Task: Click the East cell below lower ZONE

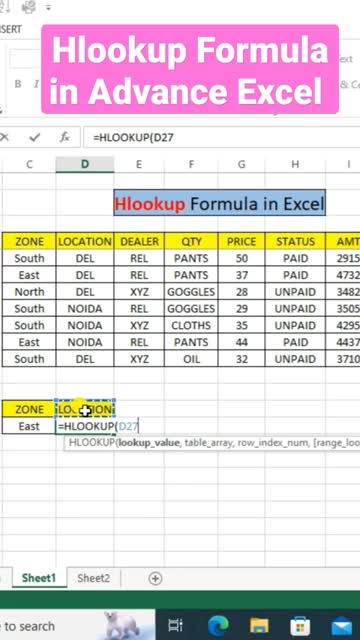Action: point(29,426)
